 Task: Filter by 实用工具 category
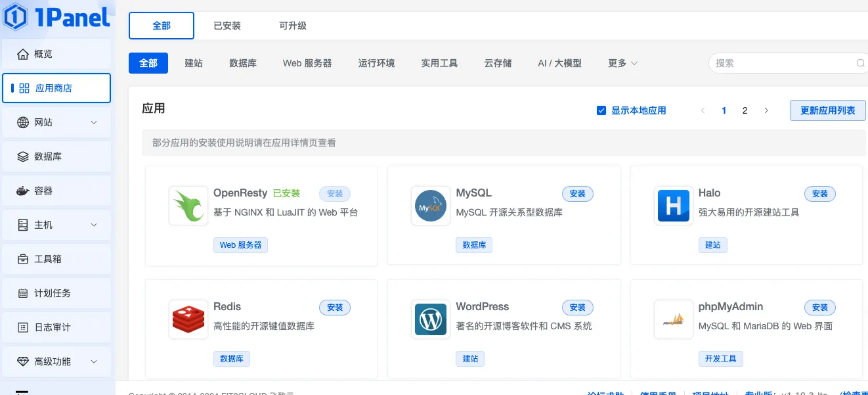click(x=440, y=63)
